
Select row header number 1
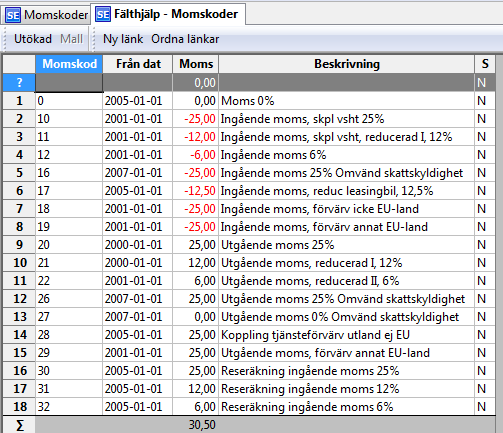click(19, 101)
